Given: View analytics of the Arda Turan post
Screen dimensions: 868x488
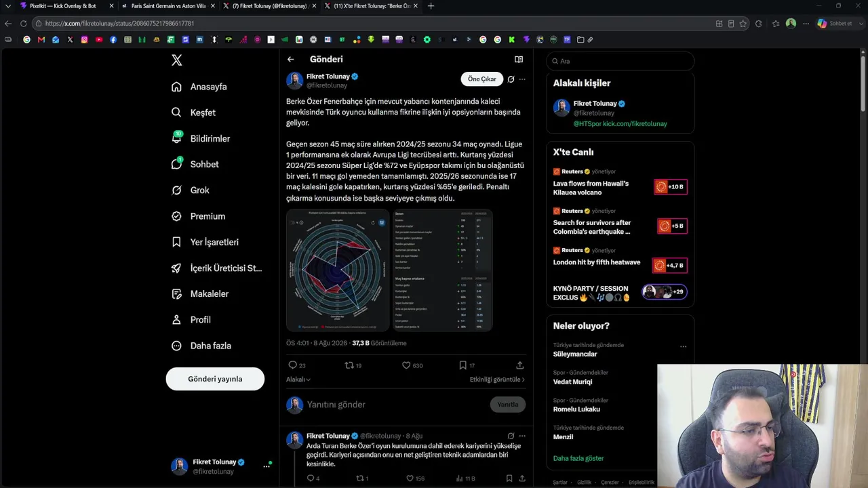Looking at the screenshot, I should point(465,479).
